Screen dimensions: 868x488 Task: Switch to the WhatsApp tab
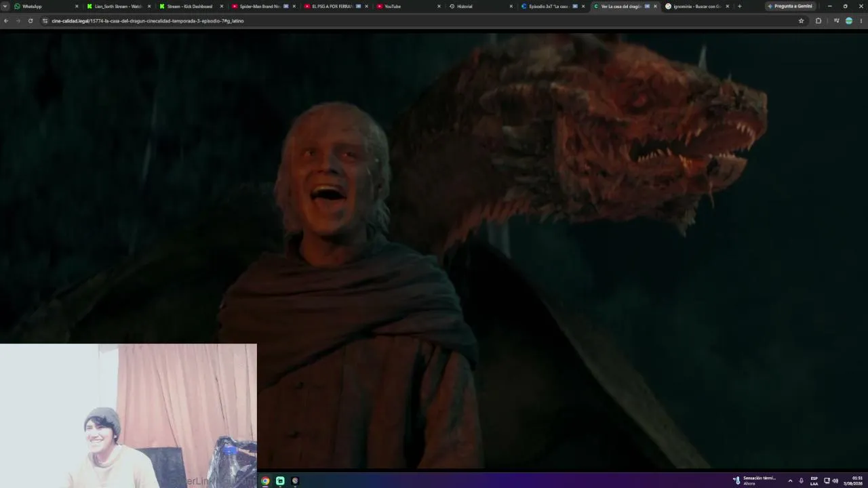tap(46, 6)
